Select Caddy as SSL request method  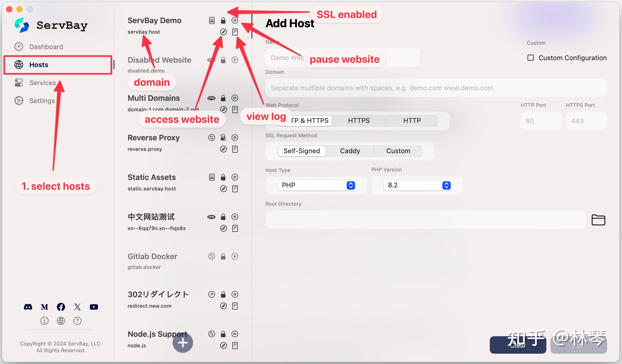coord(350,151)
